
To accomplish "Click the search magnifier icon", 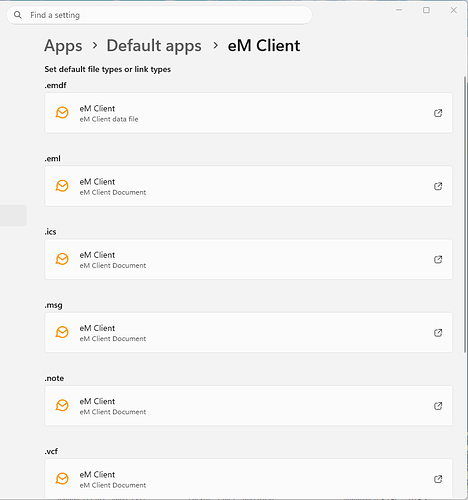I will (18, 15).
